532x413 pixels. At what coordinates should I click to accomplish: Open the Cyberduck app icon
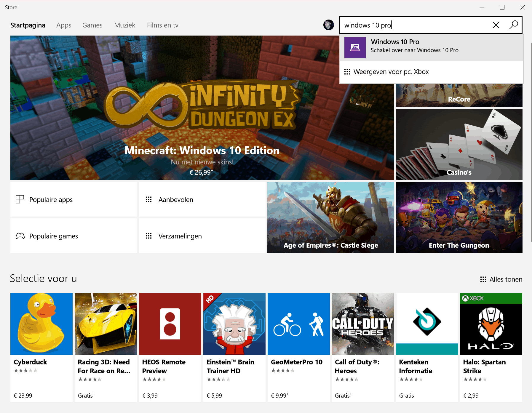[41, 324]
